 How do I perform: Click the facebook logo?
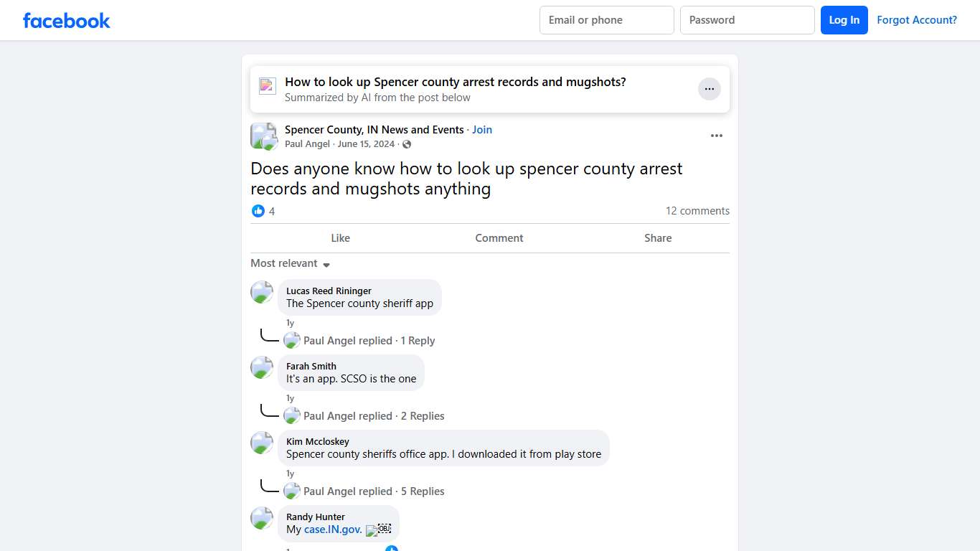(x=66, y=20)
